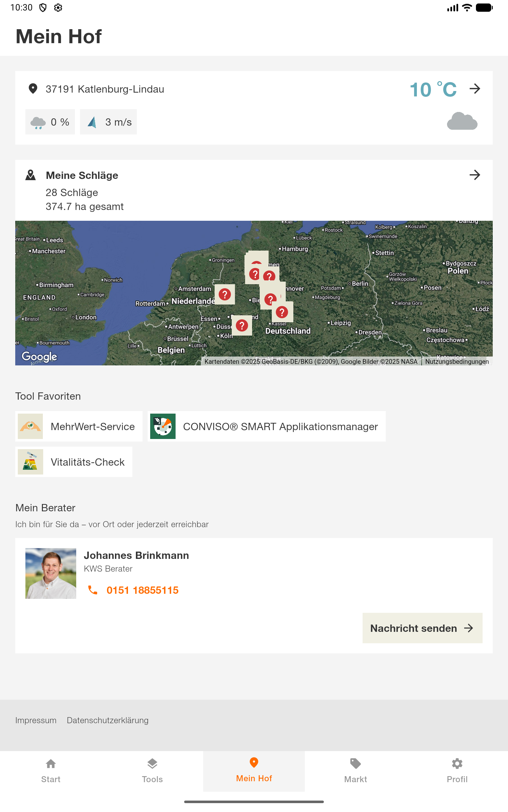This screenshot has height=812, width=508.
Task: Tap the '10 °C' temperature reading
Action: pyautogui.click(x=433, y=89)
